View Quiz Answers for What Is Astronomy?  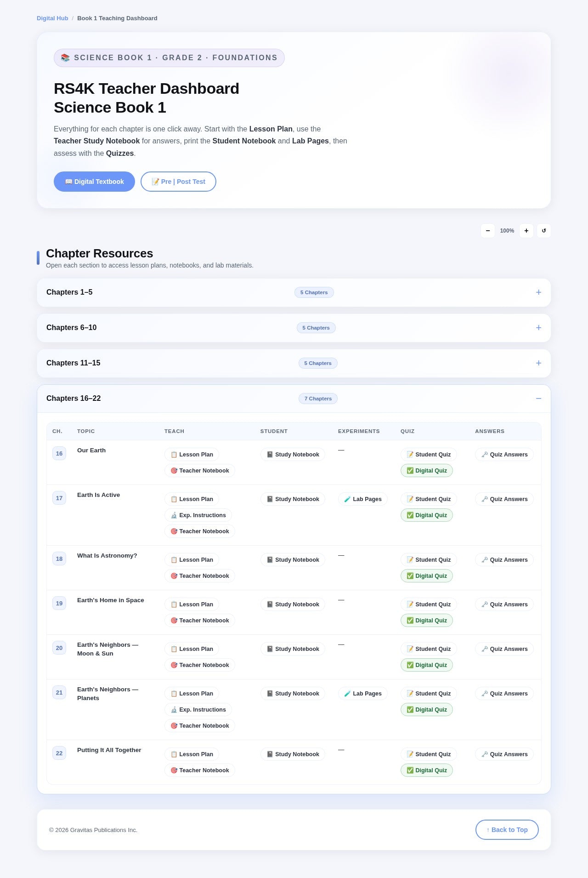pos(504,560)
